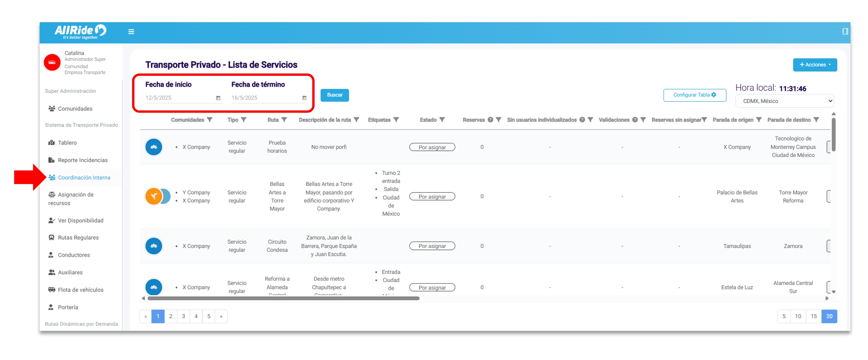Open the CDMX, México timezone dropdown
Screen dimensions: 868x360
point(784,101)
